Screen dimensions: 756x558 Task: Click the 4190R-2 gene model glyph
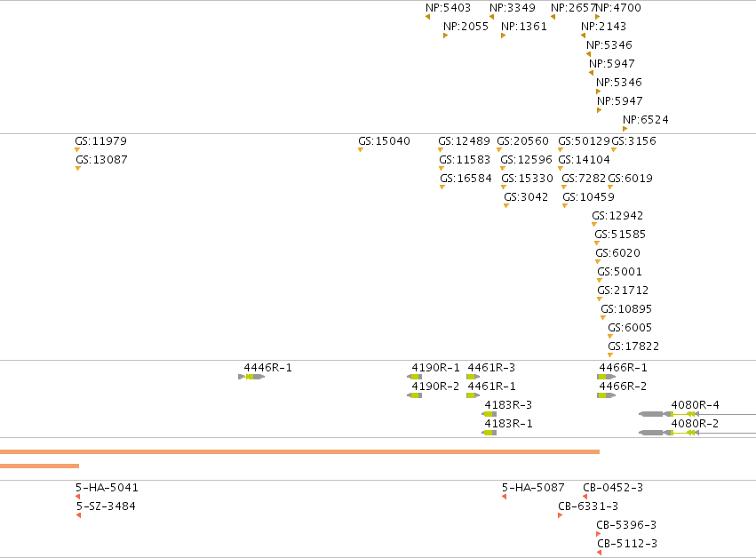[x=415, y=395]
